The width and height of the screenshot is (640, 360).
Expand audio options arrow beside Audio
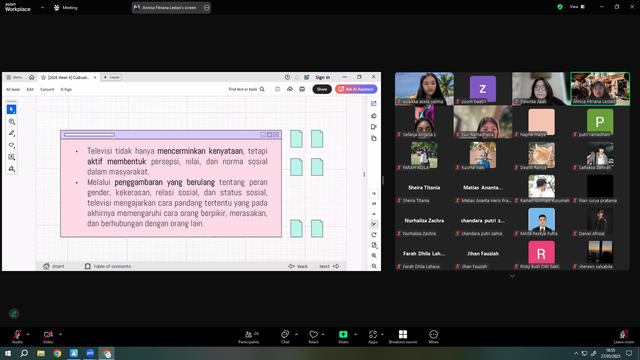(x=28, y=334)
